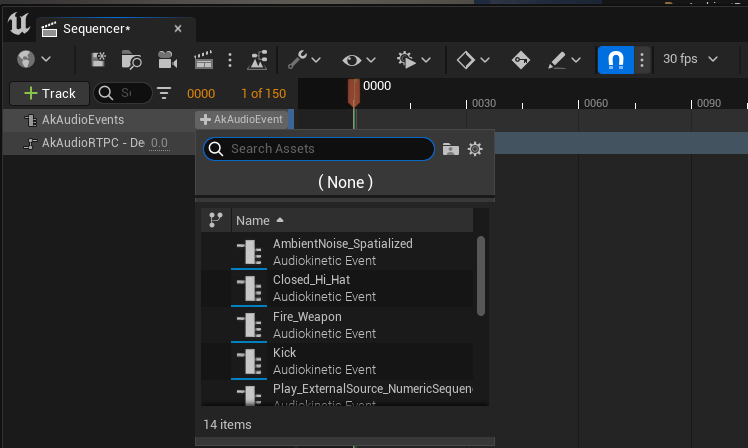This screenshot has height=448, width=748.
Task: Expand the wrench dropdown arrow
Action: click(316, 60)
